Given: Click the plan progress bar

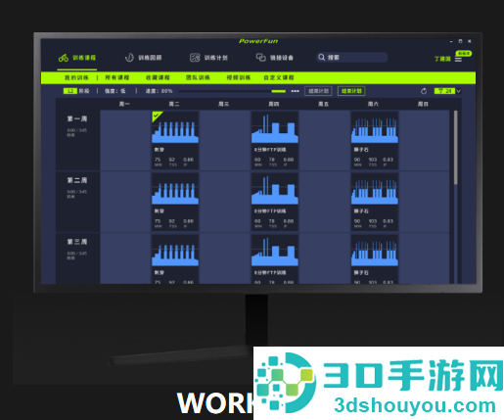Looking at the screenshot, I should tap(232, 91).
